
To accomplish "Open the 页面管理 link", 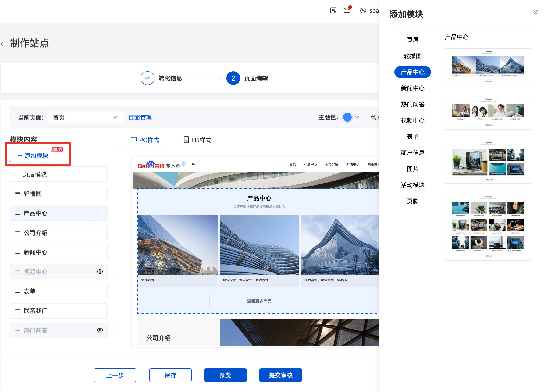I will point(140,117).
